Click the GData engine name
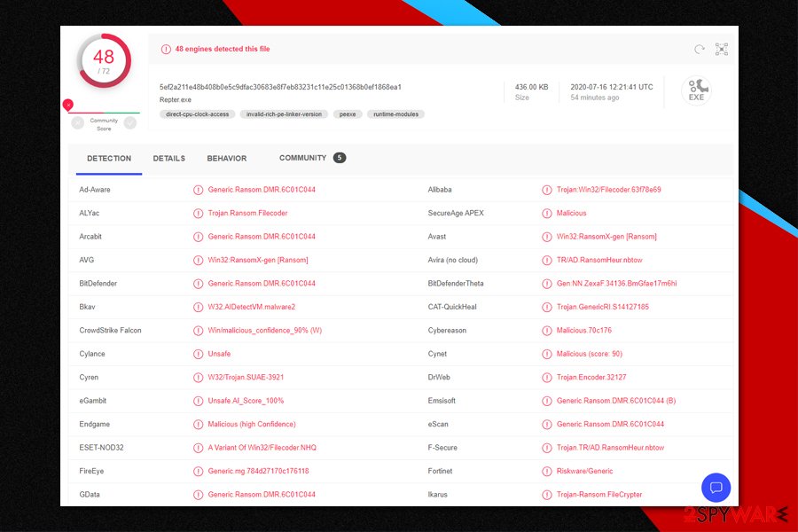Screen dimensions: 798x532 pos(90,495)
